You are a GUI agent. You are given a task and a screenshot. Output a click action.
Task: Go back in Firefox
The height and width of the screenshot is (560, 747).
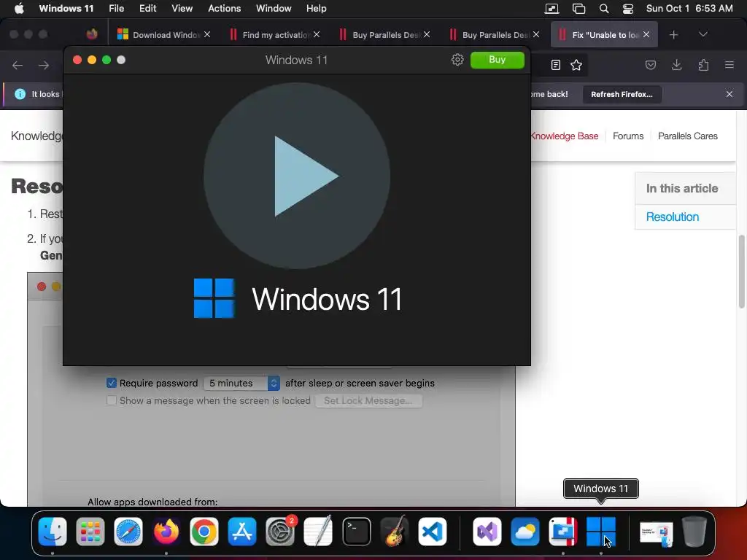click(x=18, y=65)
